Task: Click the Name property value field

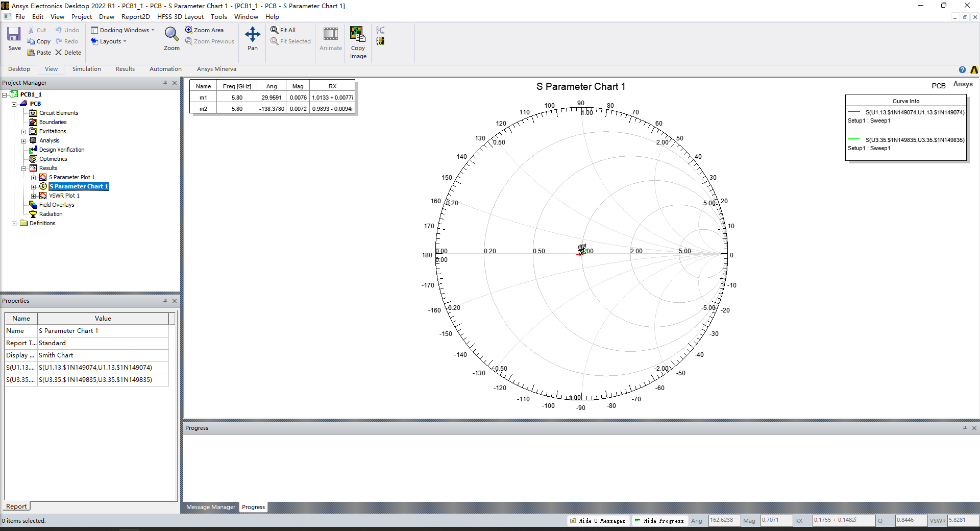Action: click(x=103, y=331)
